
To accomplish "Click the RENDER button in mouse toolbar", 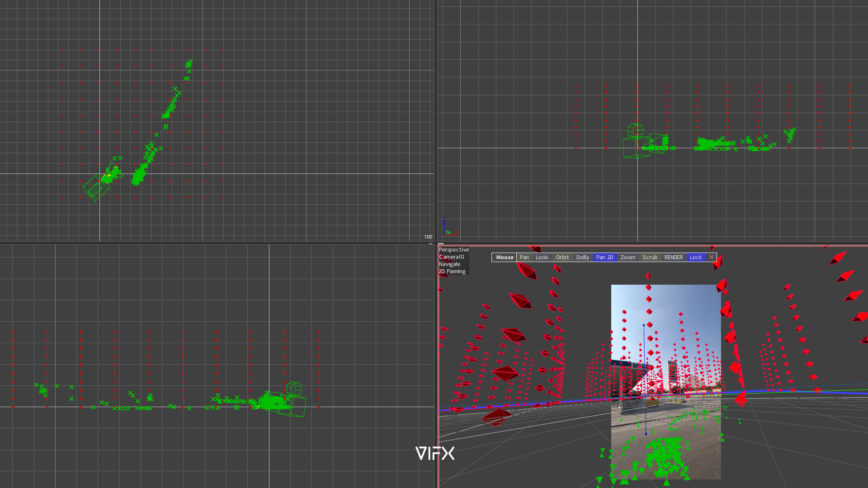I will [x=673, y=257].
